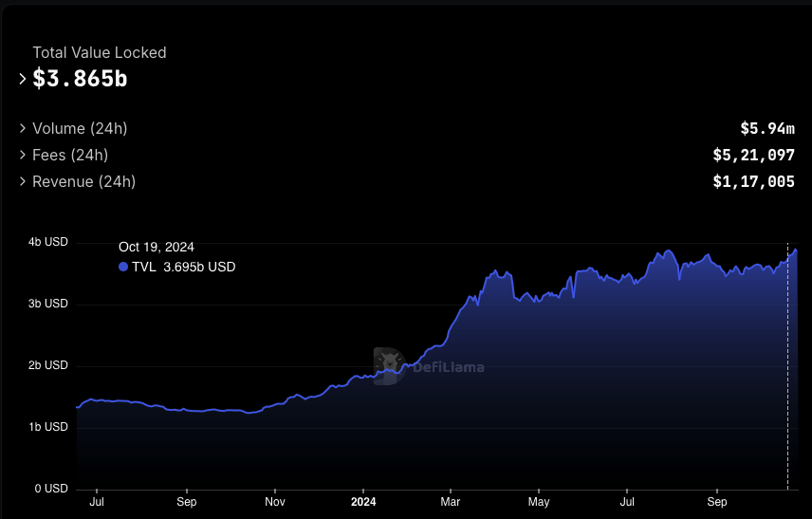Click the Nov label on the time axis
Screen dimensions: 812x519
point(274,501)
